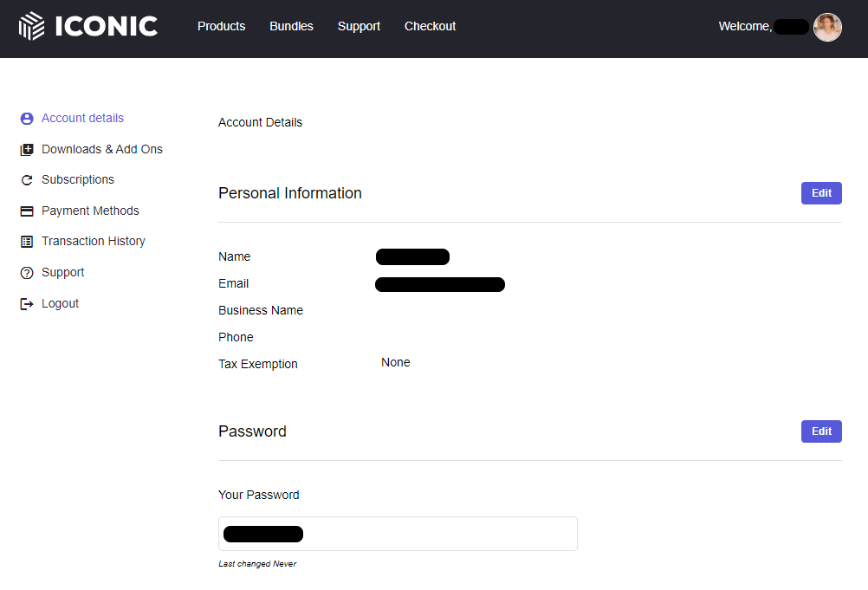Click the question mark icon in sidebar

click(x=27, y=273)
